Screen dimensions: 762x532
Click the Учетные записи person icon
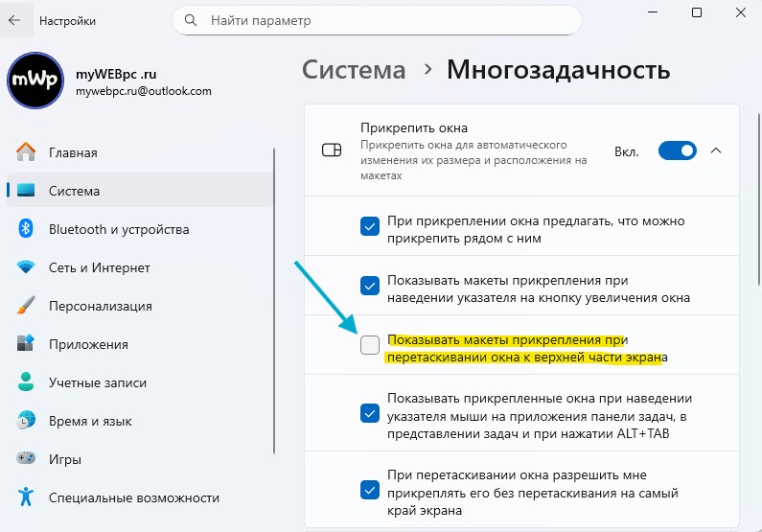tap(26, 382)
